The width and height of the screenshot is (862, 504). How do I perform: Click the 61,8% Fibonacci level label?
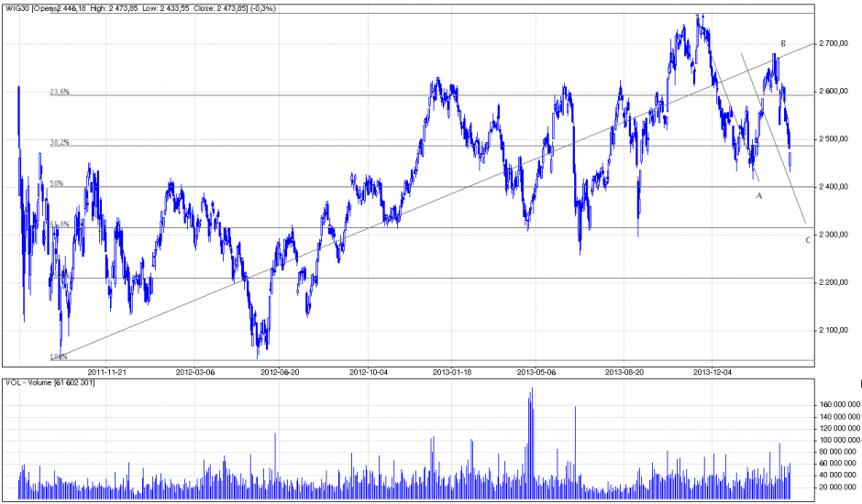point(60,224)
